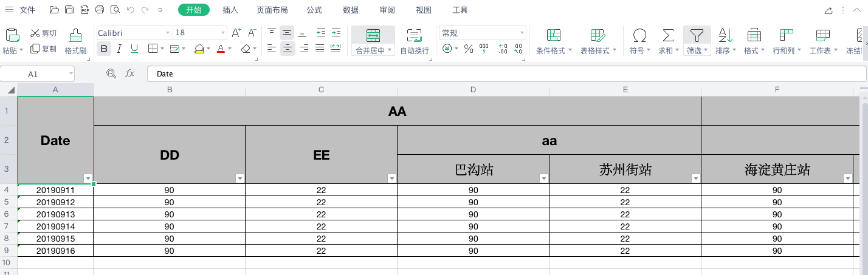Select the column B header

pyautogui.click(x=170, y=90)
